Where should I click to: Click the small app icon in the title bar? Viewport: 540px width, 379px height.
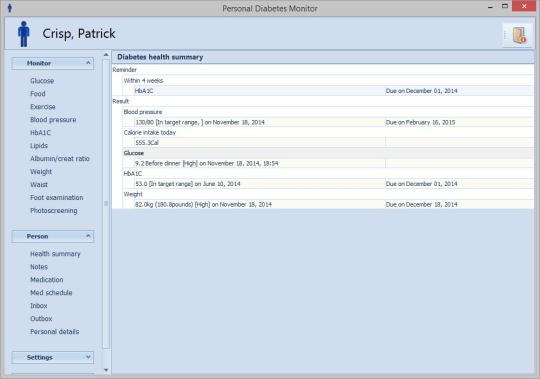pyautogui.click(x=10, y=8)
